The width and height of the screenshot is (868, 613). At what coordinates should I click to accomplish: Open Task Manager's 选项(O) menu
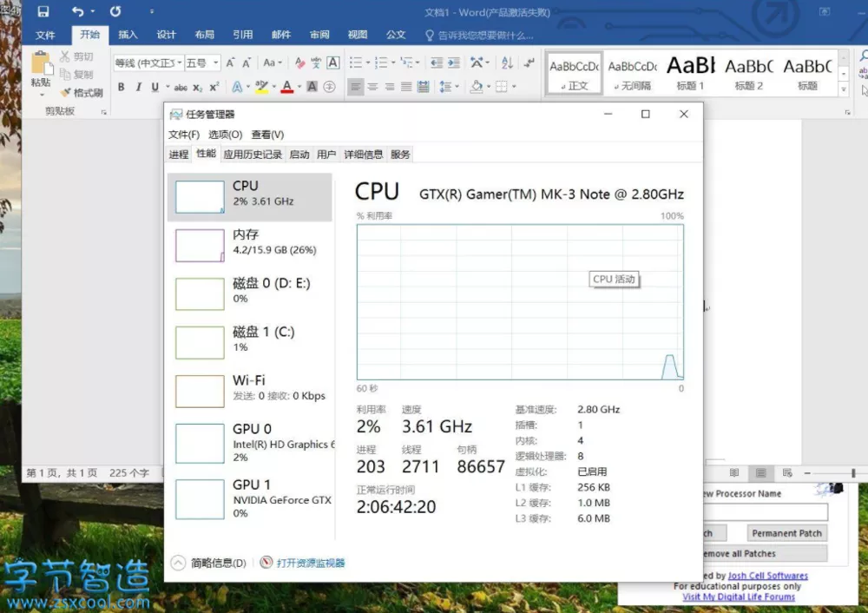pos(226,135)
